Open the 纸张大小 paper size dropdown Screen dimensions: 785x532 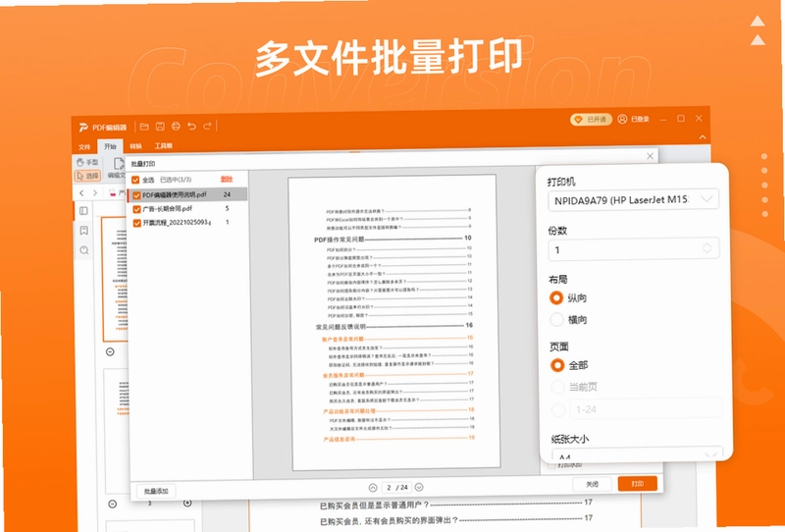click(x=637, y=454)
